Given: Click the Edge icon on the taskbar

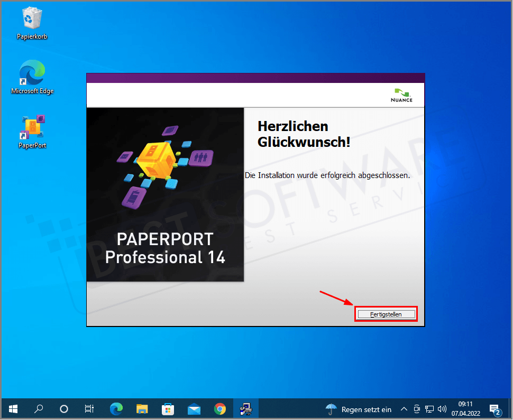Looking at the screenshot, I should tap(115, 408).
